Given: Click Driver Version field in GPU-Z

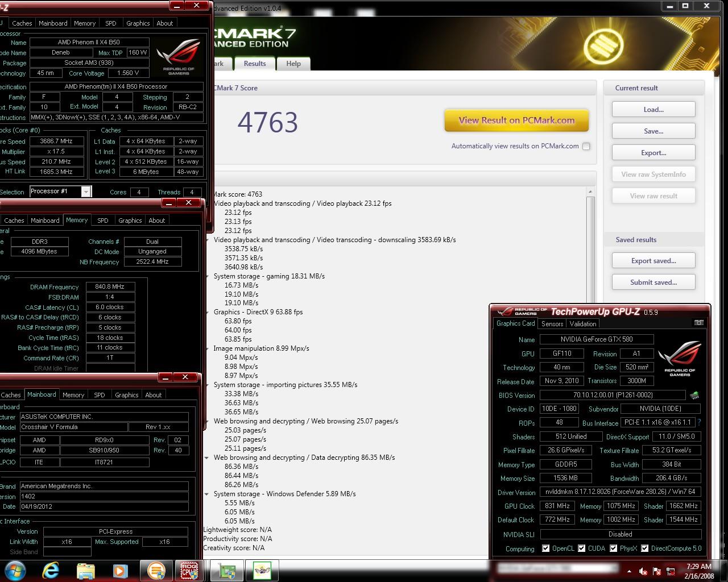Looking at the screenshot, I should 620,492.
